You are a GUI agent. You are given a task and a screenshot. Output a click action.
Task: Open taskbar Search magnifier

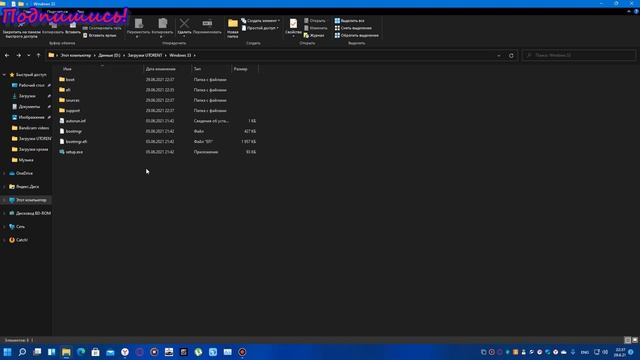coord(22,352)
